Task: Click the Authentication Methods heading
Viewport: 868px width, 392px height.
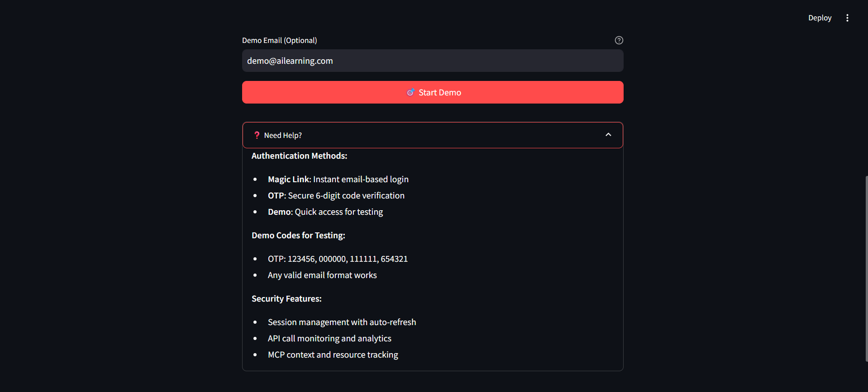Action: click(x=299, y=156)
